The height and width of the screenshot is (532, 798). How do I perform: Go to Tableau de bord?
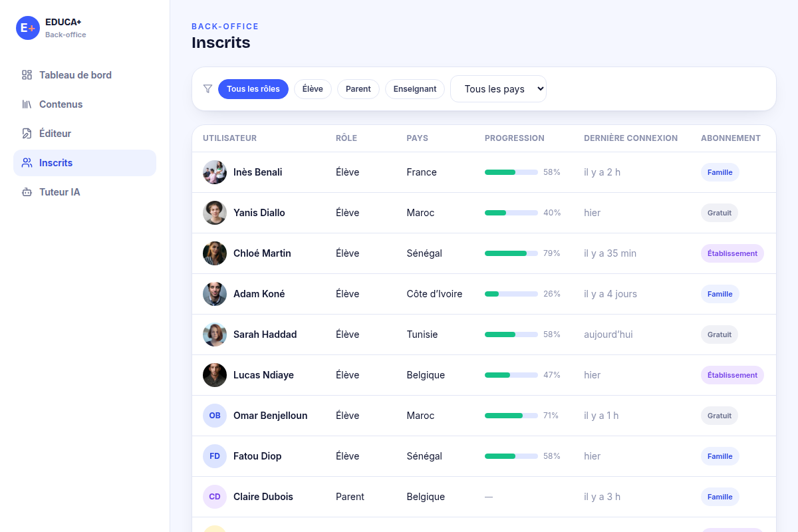(84, 75)
